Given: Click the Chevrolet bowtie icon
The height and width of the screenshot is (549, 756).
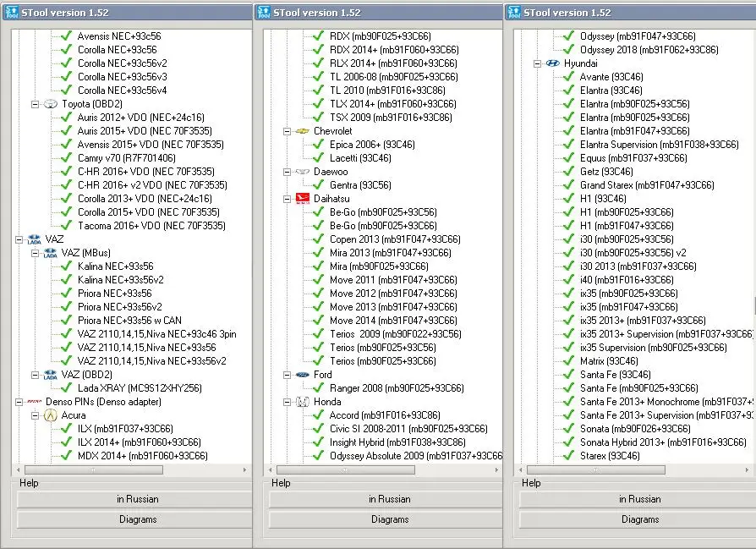Looking at the screenshot, I should click(x=302, y=131).
